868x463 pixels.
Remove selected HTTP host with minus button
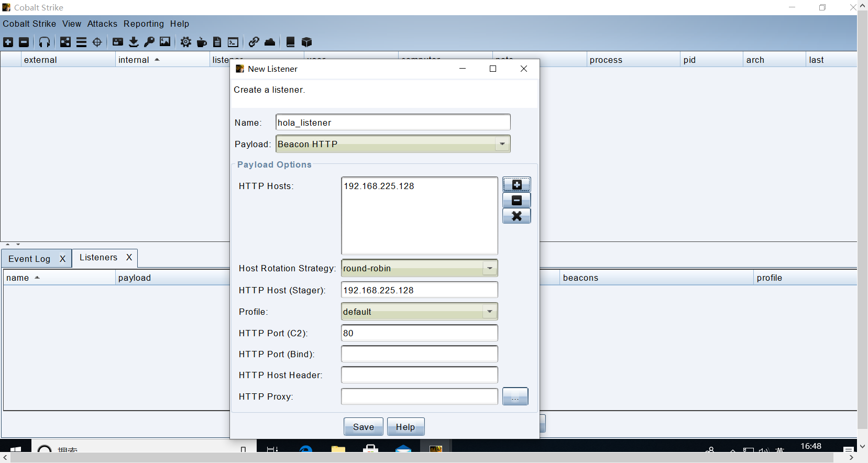tap(517, 200)
